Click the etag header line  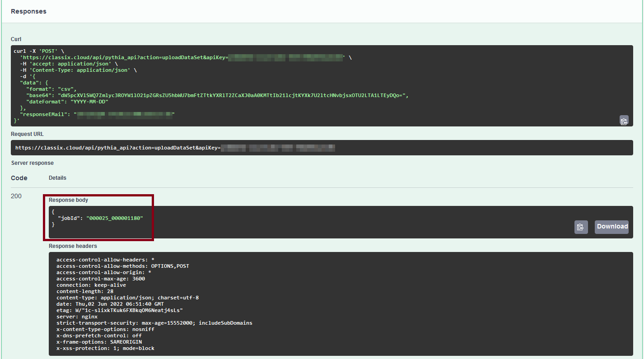[119, 310]
